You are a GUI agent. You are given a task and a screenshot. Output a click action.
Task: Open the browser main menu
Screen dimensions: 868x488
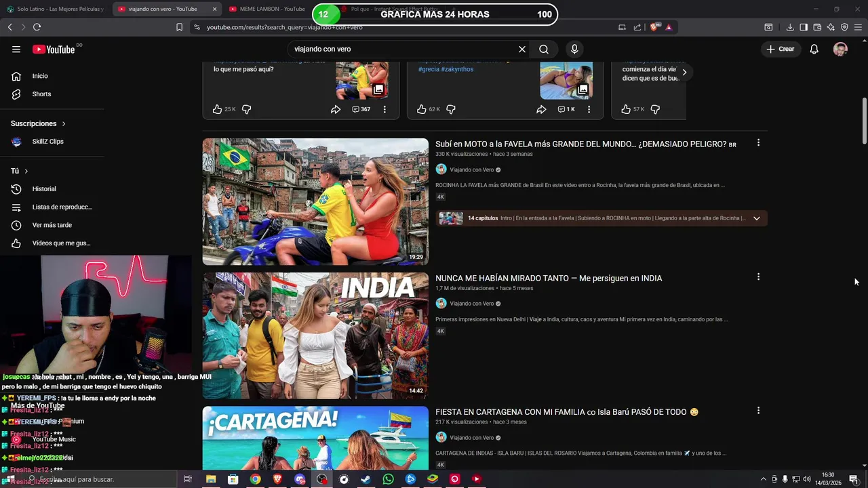[x=859, y=27]
